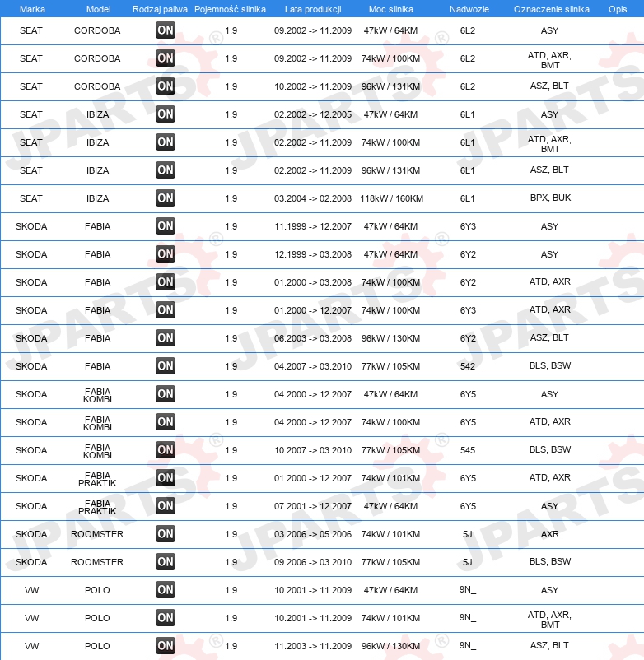Screen dimensions: 644x660
Task: Click the ON icon for ROOMSTER 74kW / 101KM
Action: pyautogui.click(x=165, y=534)
